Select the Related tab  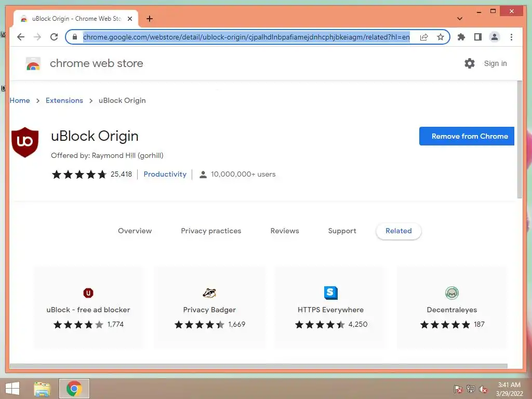click(x=398, y=231)
